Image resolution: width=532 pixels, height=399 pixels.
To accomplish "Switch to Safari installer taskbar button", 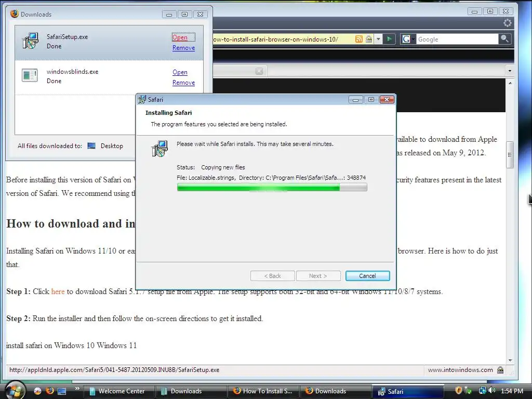I will 408,391.
